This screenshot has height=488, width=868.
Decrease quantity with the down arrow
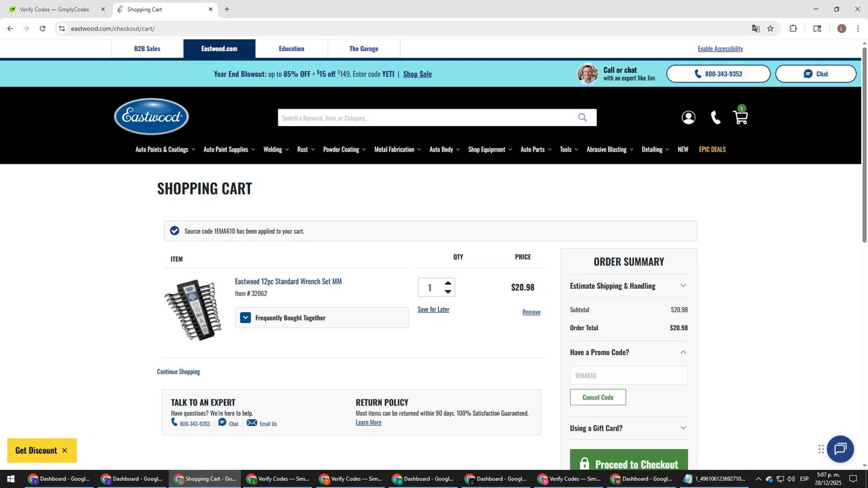point(448,291)
